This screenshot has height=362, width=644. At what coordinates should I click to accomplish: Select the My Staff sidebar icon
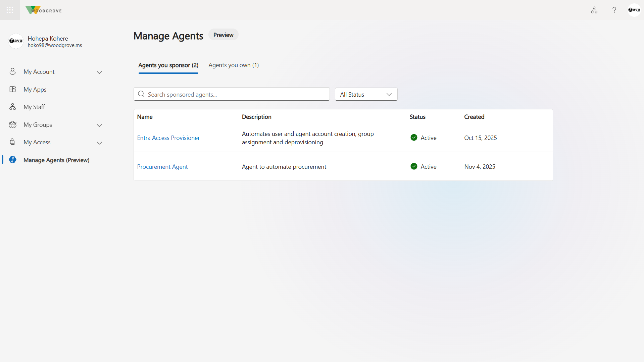(12, 107)
